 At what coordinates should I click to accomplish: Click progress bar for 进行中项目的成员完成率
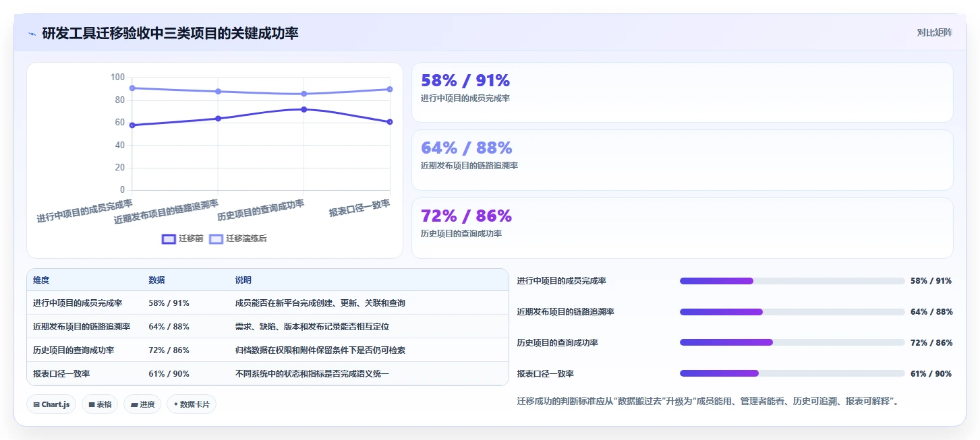(792, 281)
